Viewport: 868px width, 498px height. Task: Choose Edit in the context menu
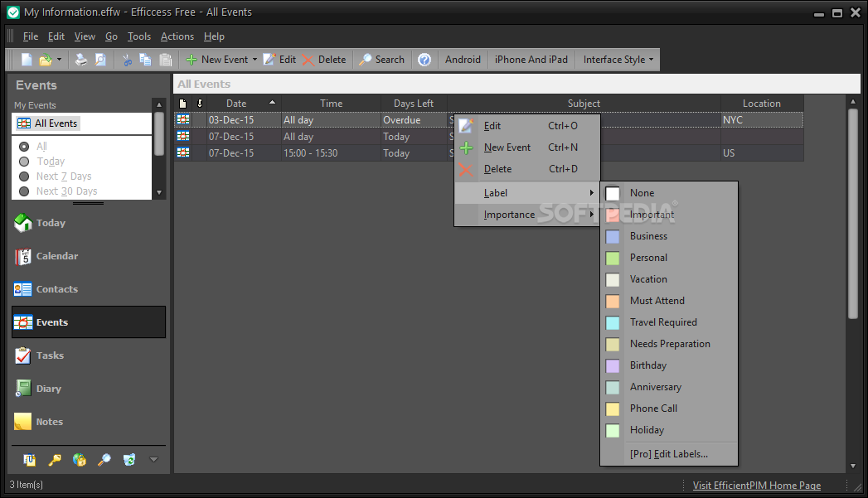[x=527, y=126]
